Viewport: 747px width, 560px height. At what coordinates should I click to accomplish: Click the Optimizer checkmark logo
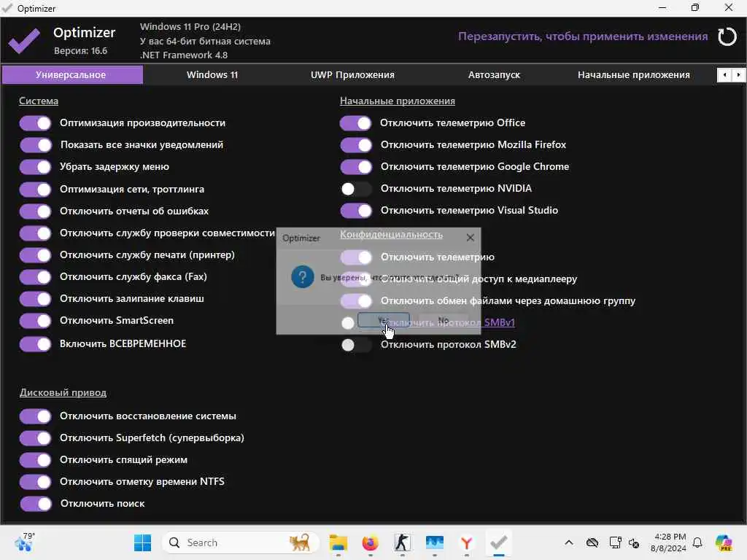point(24,41)
